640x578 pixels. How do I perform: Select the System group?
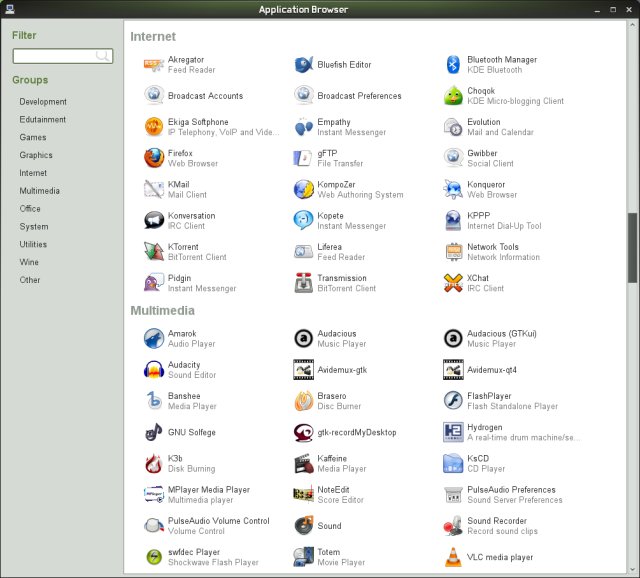coord(34,226)
